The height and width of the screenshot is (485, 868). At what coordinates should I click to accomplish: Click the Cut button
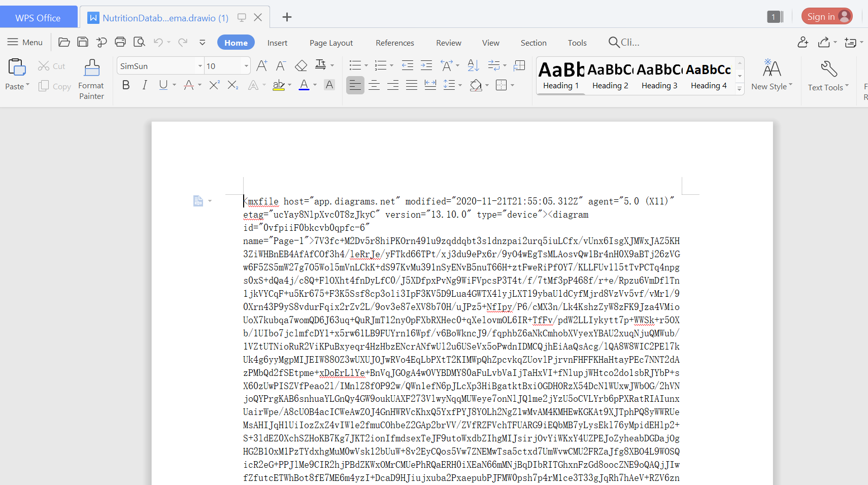[x=52, y=66]
